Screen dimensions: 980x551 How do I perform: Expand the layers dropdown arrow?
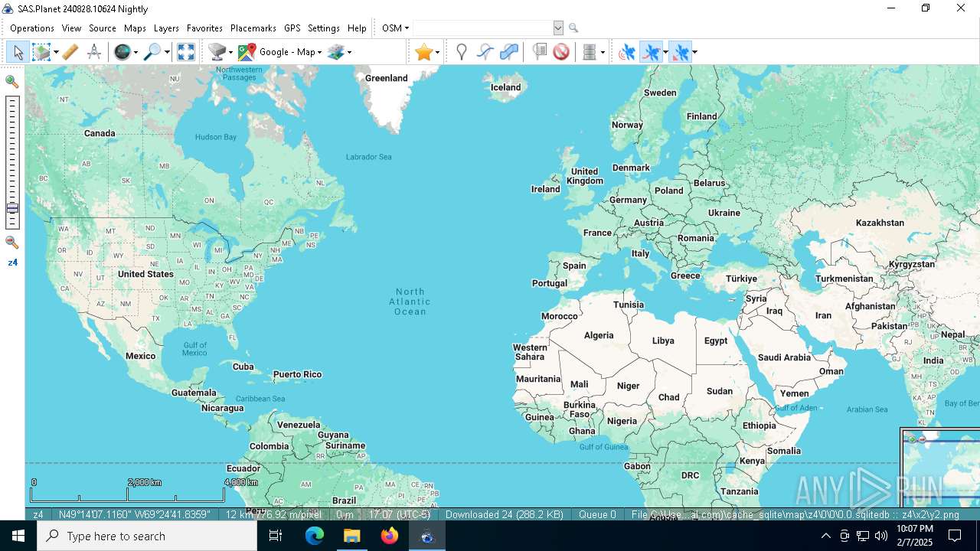pos(349,52)
